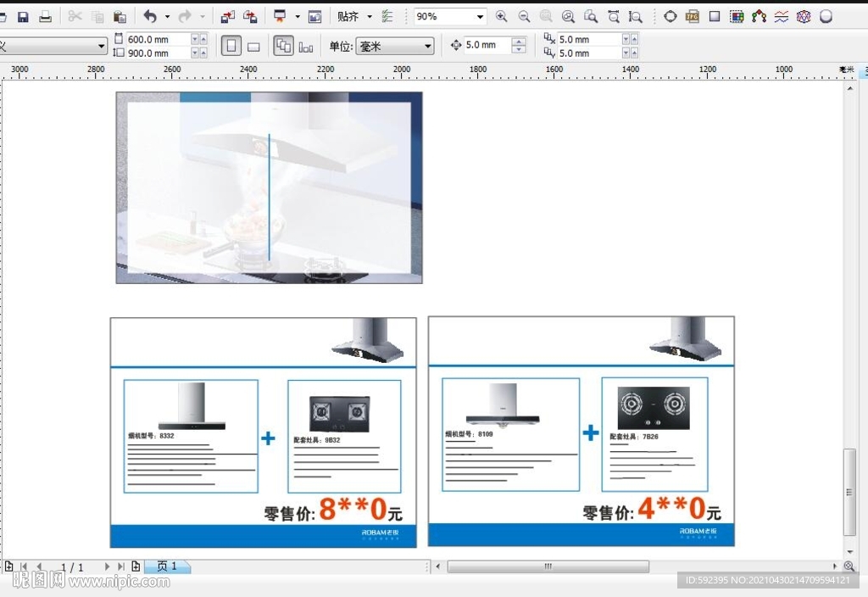Image resolution: width=868 pixels, height=597 pixels.
Task: Click the Print icon
Action: tap(46, 17)
